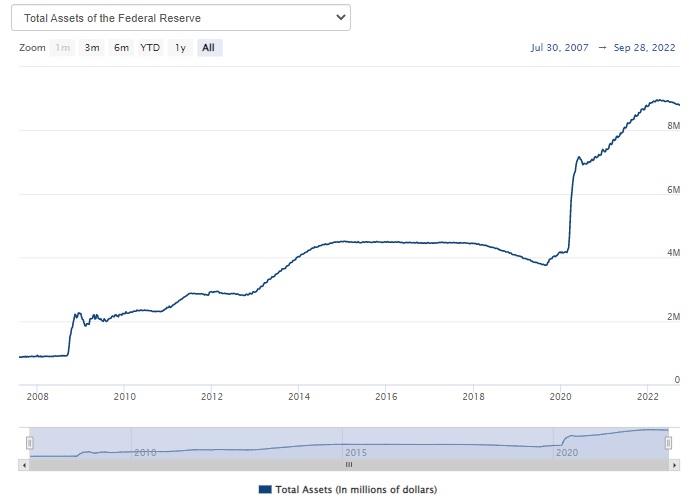Grab the right navigator range handle
The height and width of the screenshot is (504, 693).
point(668,443)
